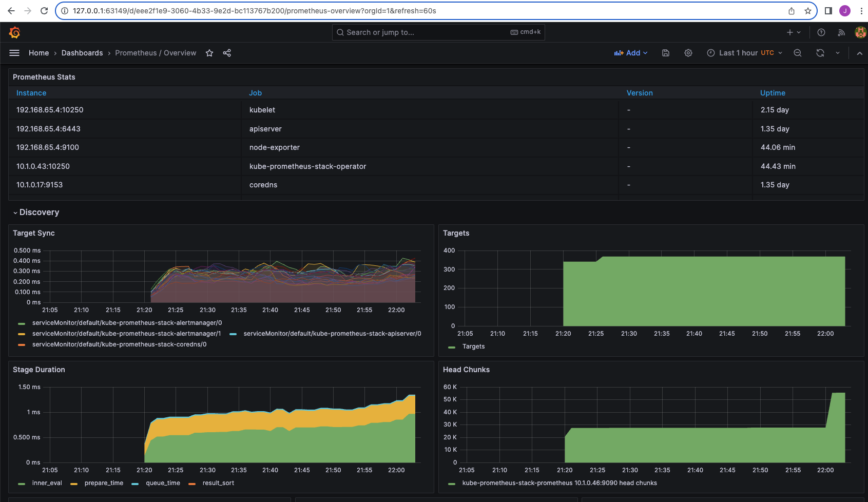
Task: Go to Dashboards breadcrumb
Action: point(82,53)
